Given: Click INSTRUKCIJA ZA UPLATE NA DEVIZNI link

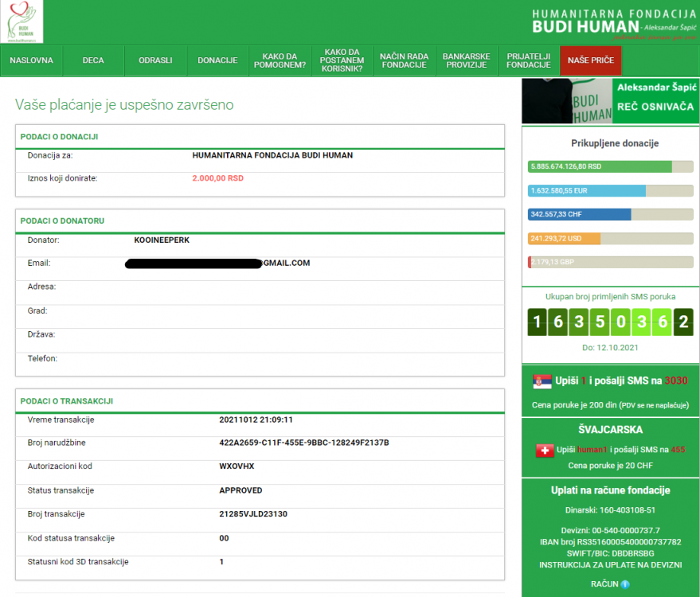Looking at the screenshot, I should pyautogui.click(x=610, y=564).
